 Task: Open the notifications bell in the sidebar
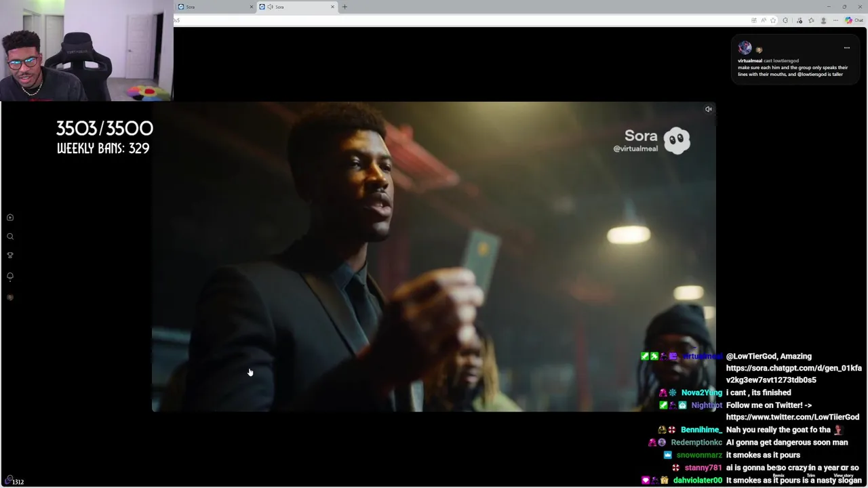(10, 277)
